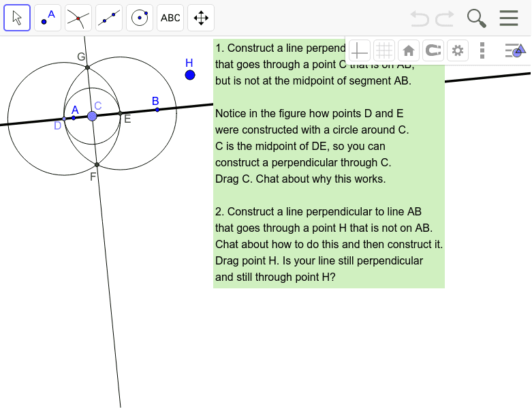Pick the Intersect tool
532x409 pixels.
coord(78,18)
